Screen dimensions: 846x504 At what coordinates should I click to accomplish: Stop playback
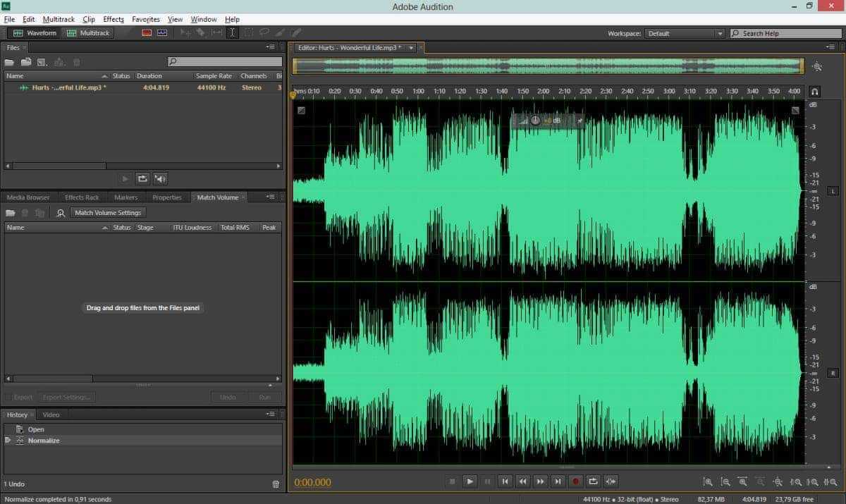click(x=452, y=481)
